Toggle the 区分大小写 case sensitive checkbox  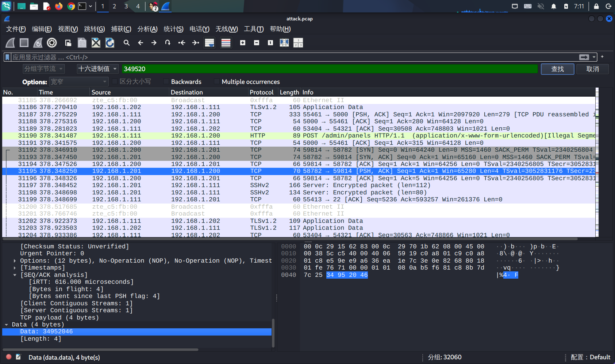tap(115, 82)
